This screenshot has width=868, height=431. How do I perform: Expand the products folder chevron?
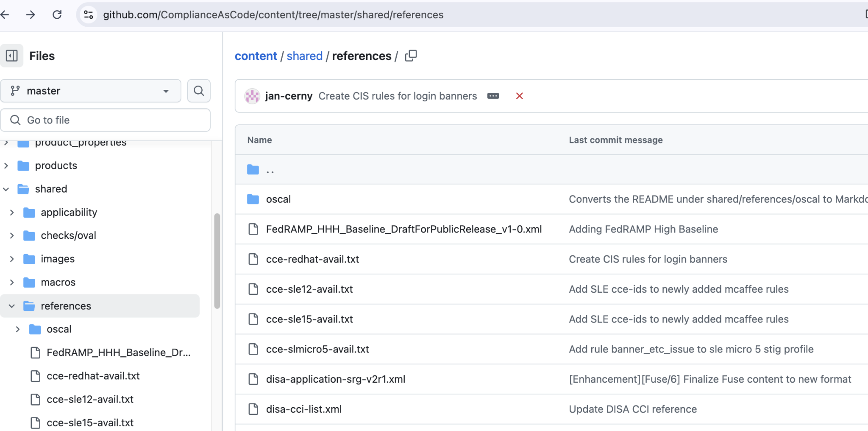pos(6,165)
